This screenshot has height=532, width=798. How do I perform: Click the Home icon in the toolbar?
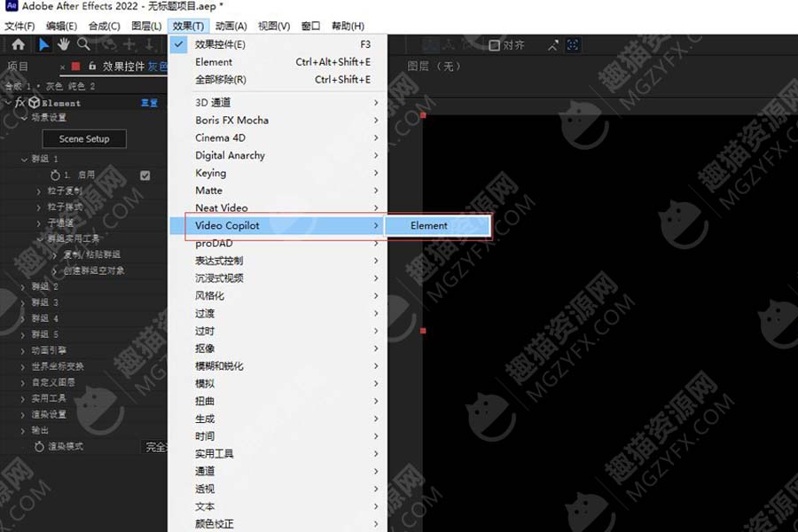pyautogui.click(x=19, y=45)
